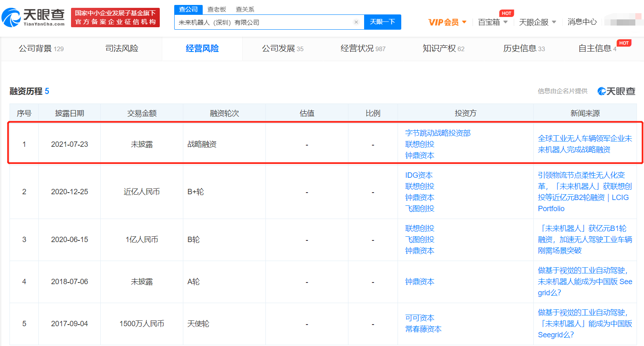Clear the search box with the X icon
The height and width of the screenshot is (346, 644).
coord(356,22)
